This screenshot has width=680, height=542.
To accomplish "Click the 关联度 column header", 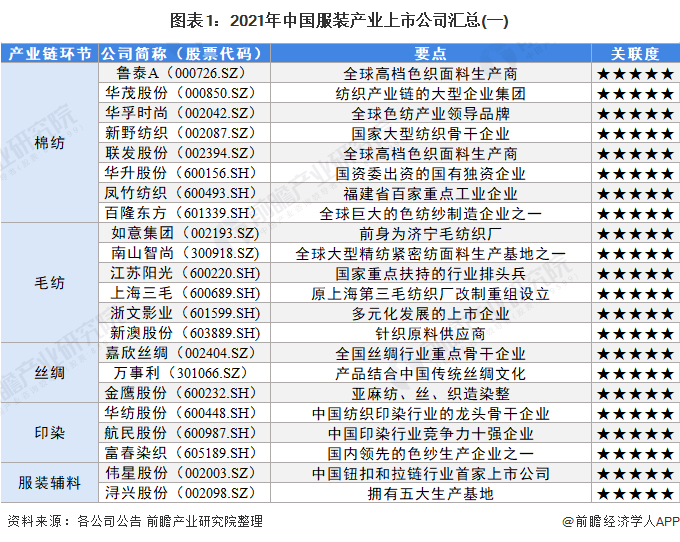I will 635,54.
